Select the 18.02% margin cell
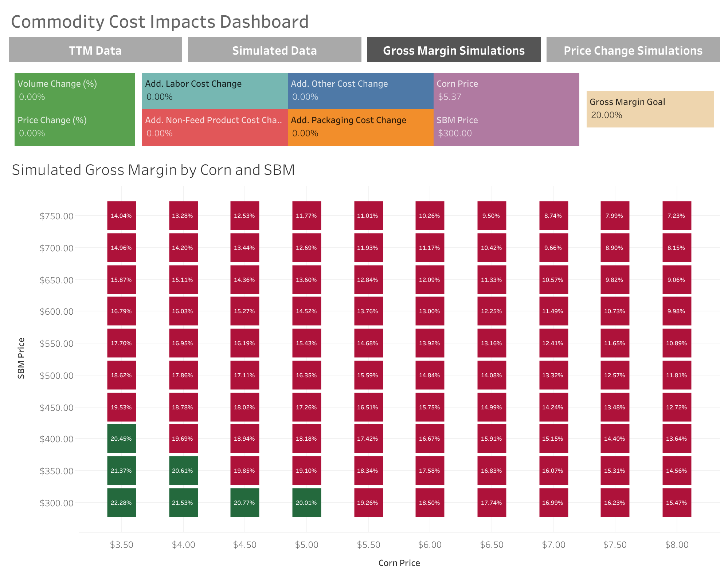Screen dimensions: 728x582 pos(245,407)
